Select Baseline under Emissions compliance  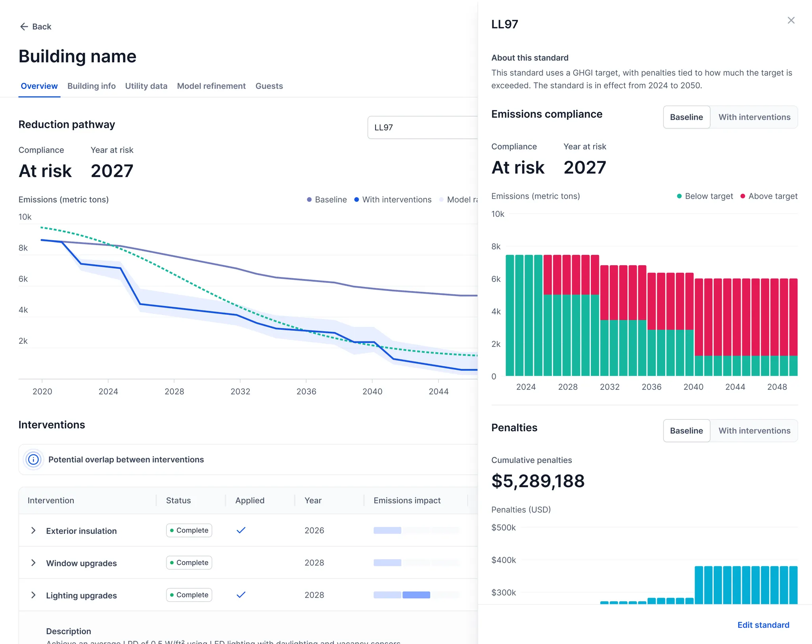click(x=686, y=117)
